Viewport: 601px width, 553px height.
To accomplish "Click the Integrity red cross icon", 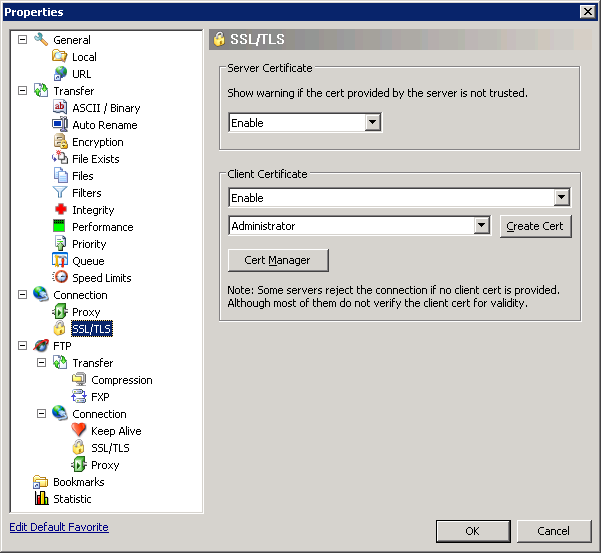I will (x=60, y=210).
